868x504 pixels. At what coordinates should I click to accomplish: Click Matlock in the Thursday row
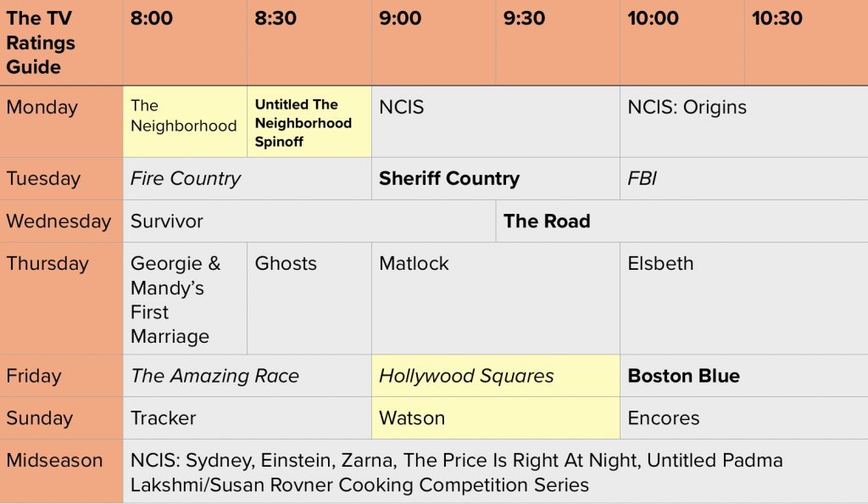(415, 264)
